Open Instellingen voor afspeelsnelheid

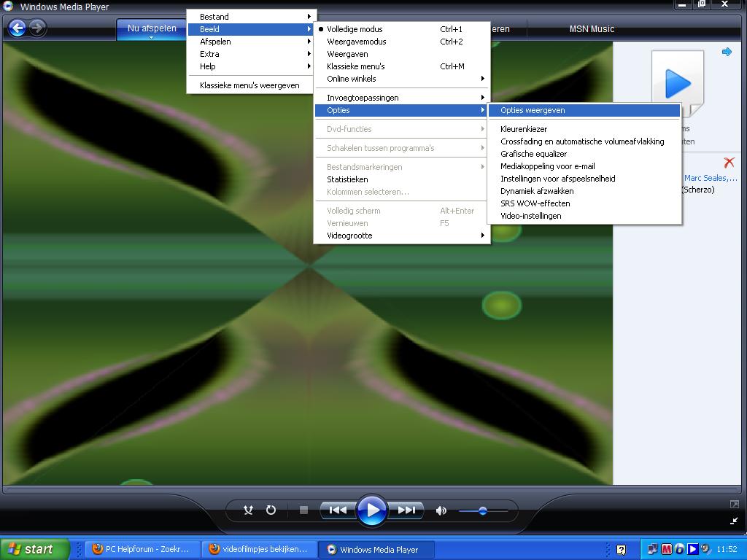pyautogui.click(x=584, y=179)
